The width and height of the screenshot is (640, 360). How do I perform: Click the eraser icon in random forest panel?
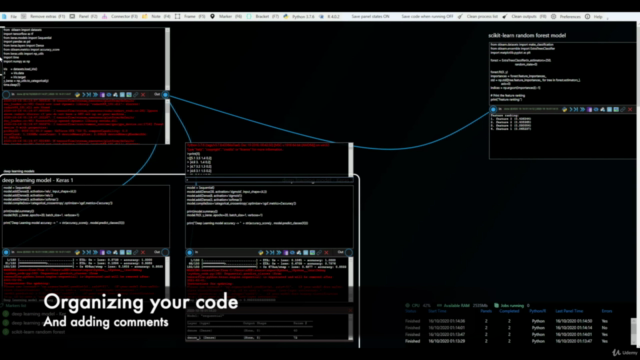pos(602,109)
